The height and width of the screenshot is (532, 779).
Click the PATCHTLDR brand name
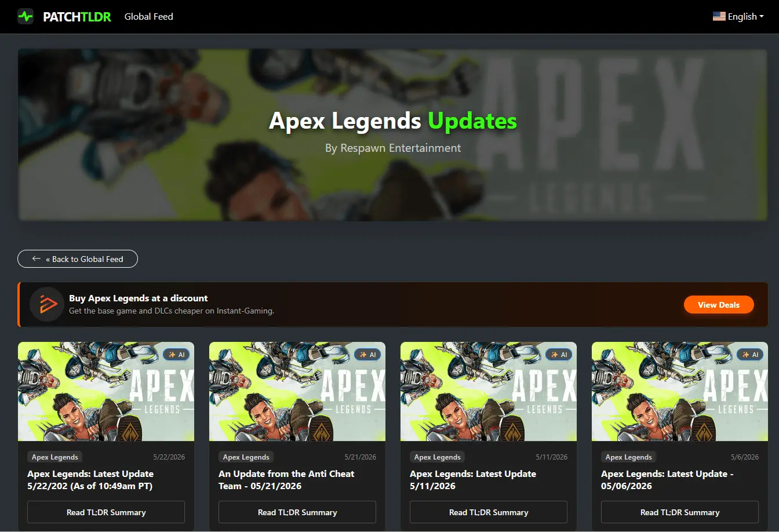(77, 17)
